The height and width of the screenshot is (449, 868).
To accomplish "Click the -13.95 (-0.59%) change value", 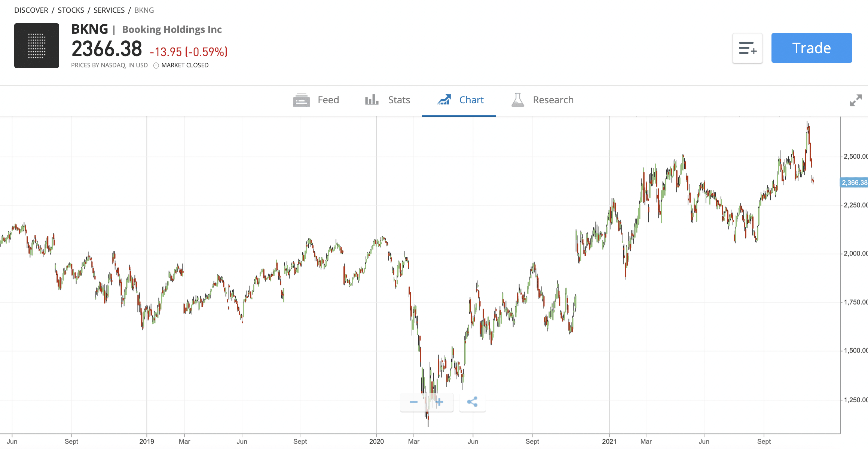I will [189, 52].
